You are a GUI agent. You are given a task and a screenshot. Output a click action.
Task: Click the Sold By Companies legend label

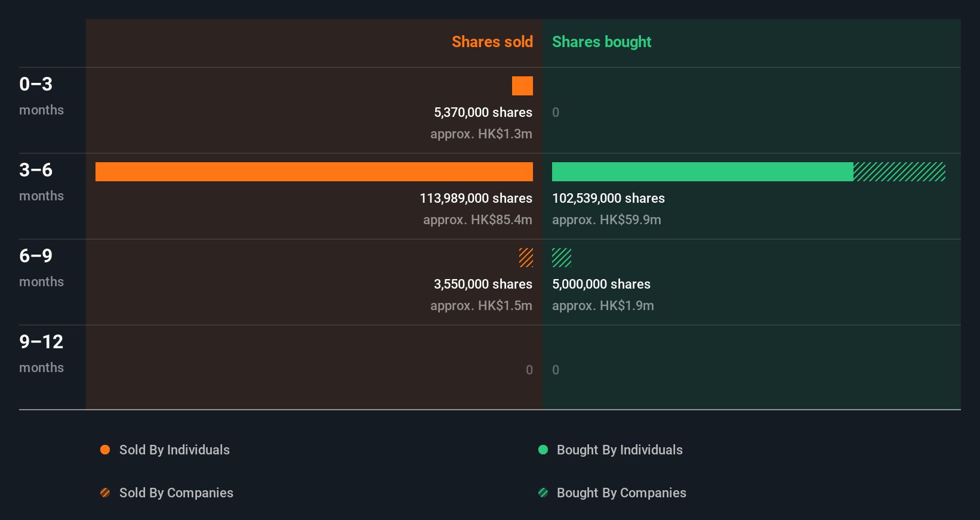pyautogui.click(x=176, y=493)
